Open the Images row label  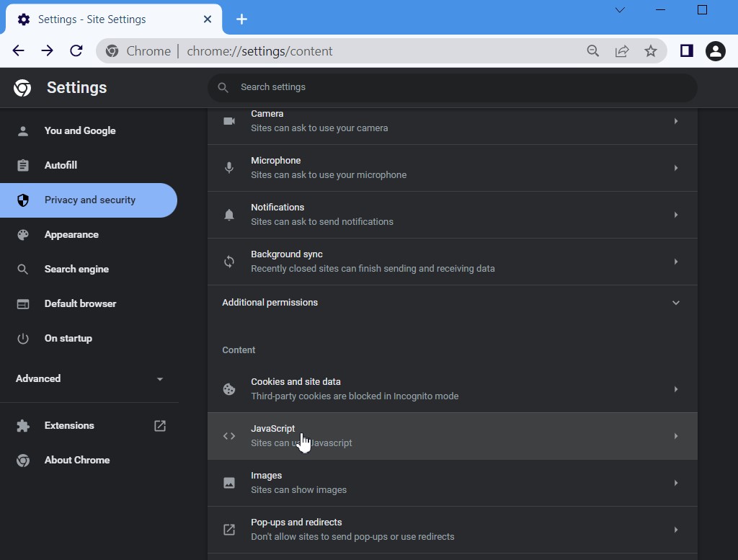click(267, 476)
